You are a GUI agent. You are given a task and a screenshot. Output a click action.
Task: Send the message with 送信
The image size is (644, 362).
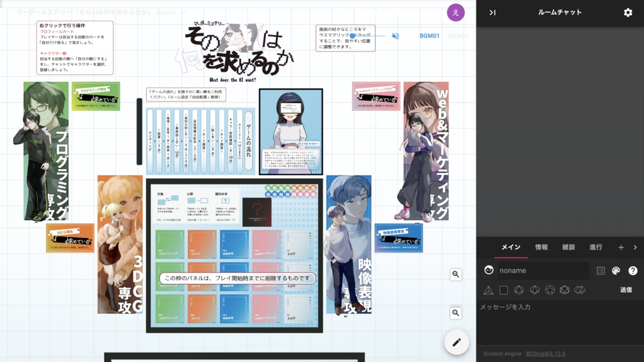[x=626, y=290]
